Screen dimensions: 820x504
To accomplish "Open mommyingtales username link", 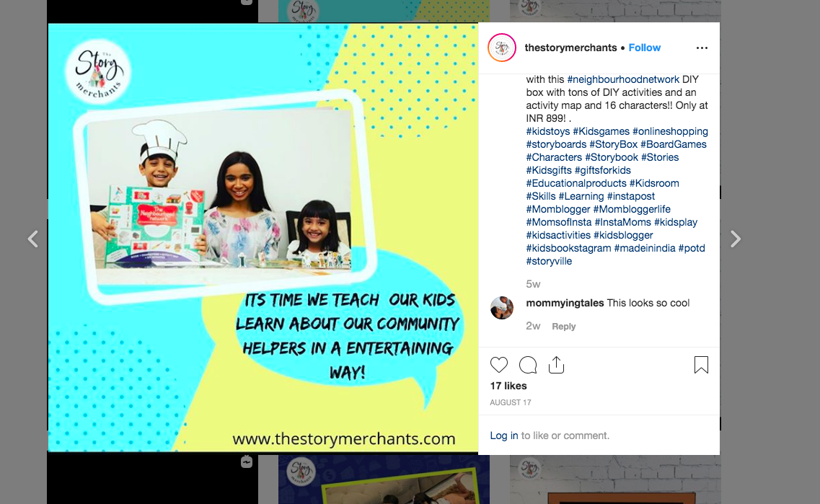I will pyautogui.click(x=565, y=304).
